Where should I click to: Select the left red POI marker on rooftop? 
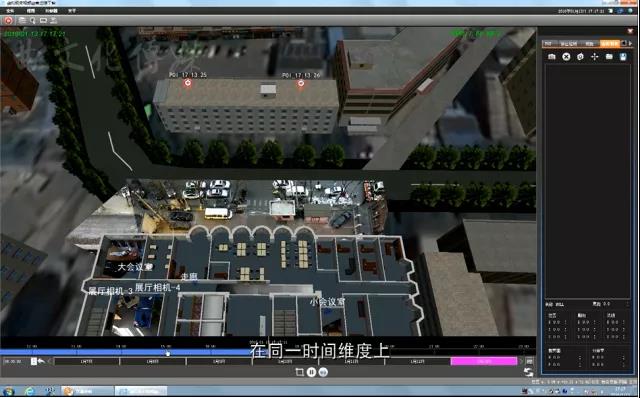pyautogui.click(x=188, y=83)
